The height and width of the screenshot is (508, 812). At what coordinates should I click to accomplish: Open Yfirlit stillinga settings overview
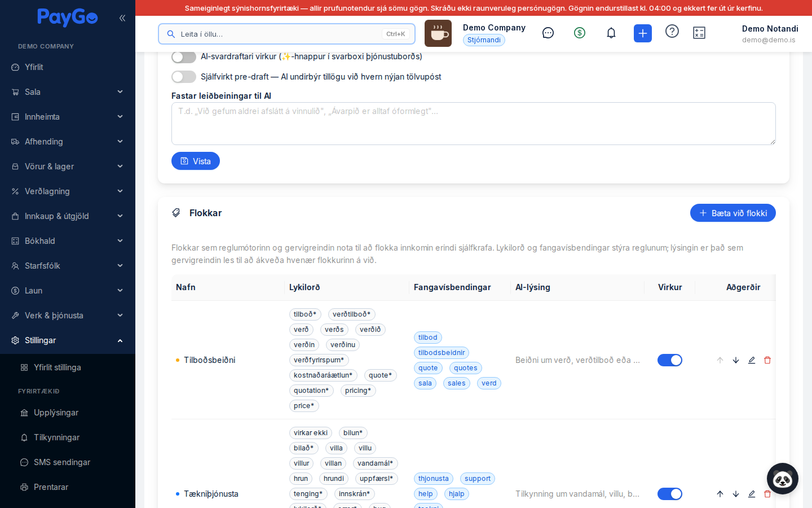click(x=68, y=367)
